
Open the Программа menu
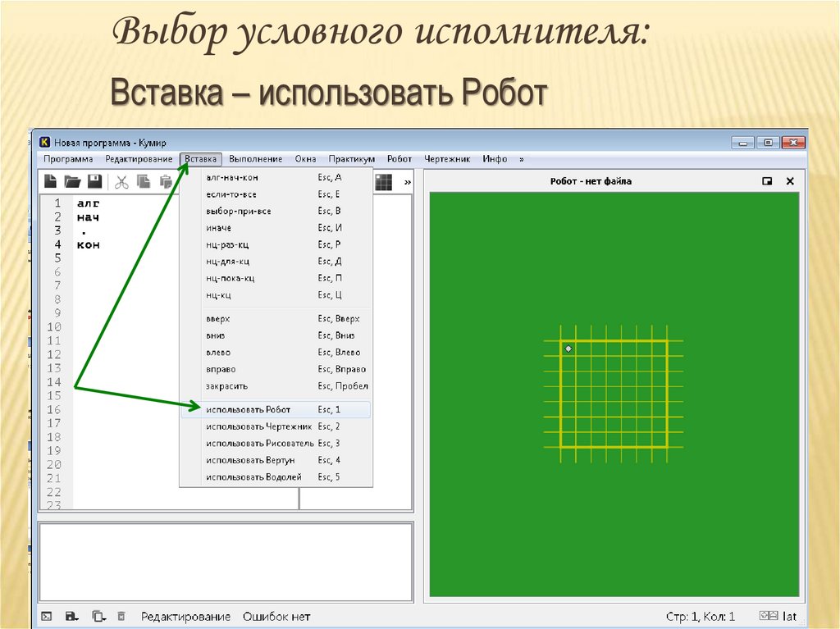(68, 159)
